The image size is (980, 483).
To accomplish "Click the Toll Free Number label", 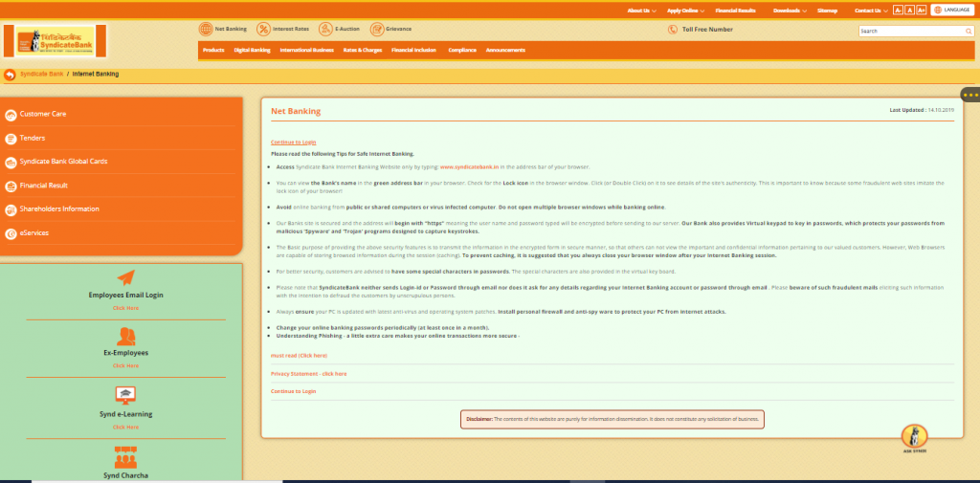I will point(707,30).
